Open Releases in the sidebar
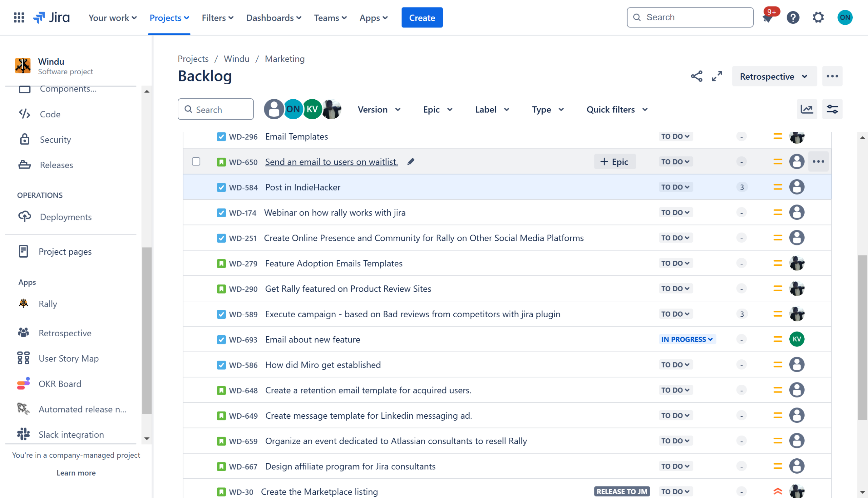Viewport: 868px width, 498px height. (x=56, y=165)
